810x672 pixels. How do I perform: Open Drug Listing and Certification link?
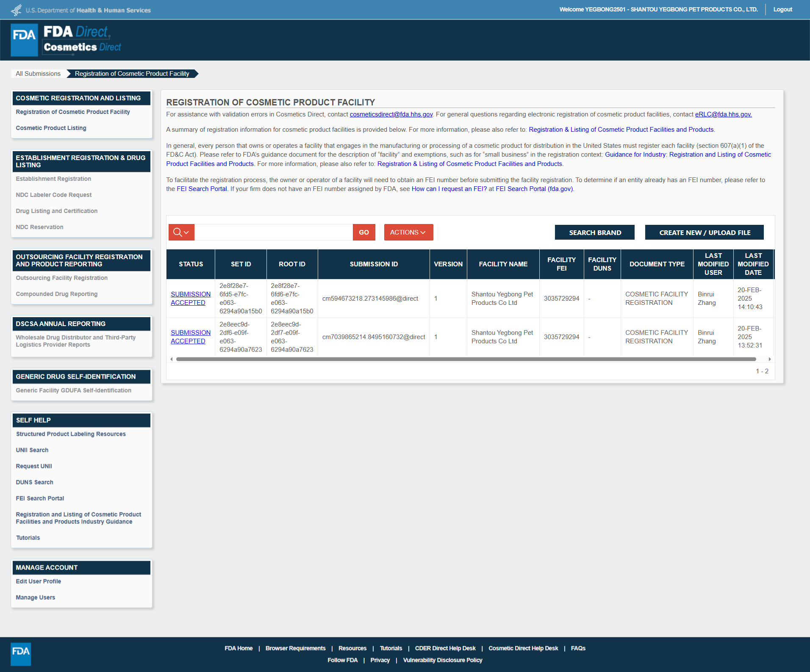tap(57, 211)
